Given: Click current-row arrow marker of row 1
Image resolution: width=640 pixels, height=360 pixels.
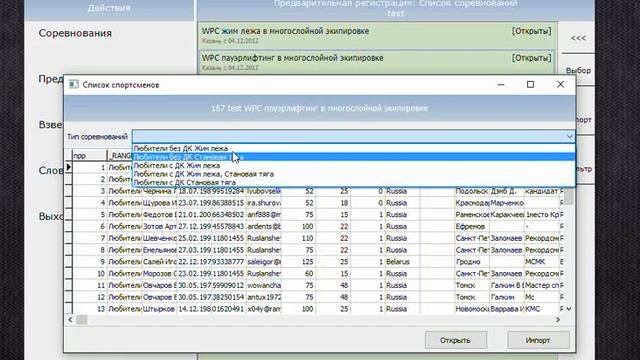Looking at the screenshot, I should tap(69, 167).
